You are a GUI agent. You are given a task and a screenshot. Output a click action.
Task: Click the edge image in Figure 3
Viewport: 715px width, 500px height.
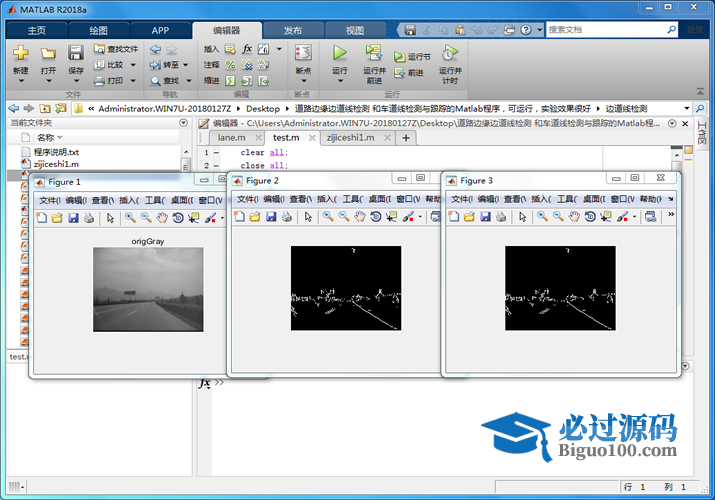[560, 288]
